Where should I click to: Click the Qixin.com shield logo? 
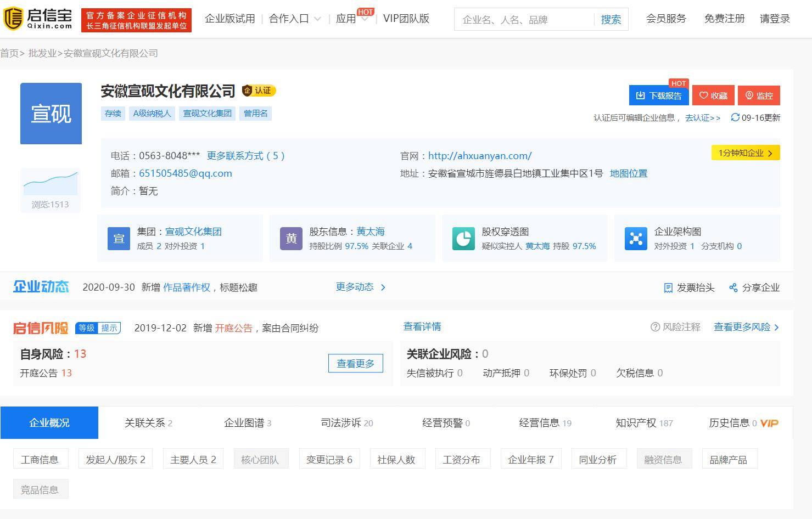tap(13, 19)
